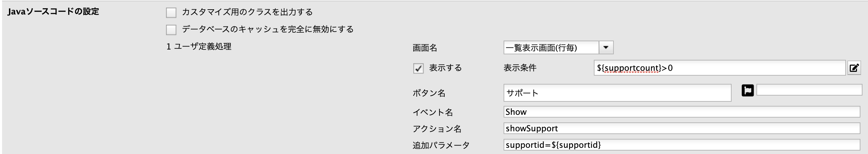Click the Javaソースコードの設定 section heading

click(x=53, y=12)
